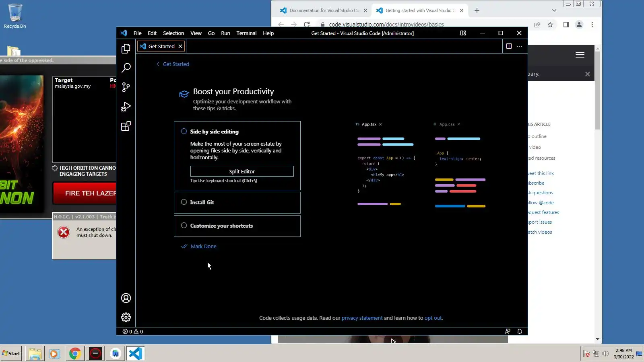The height and width of the screenshot is (362, 644).
Task: Click the Chrome address bar URL
Action: 386,25
